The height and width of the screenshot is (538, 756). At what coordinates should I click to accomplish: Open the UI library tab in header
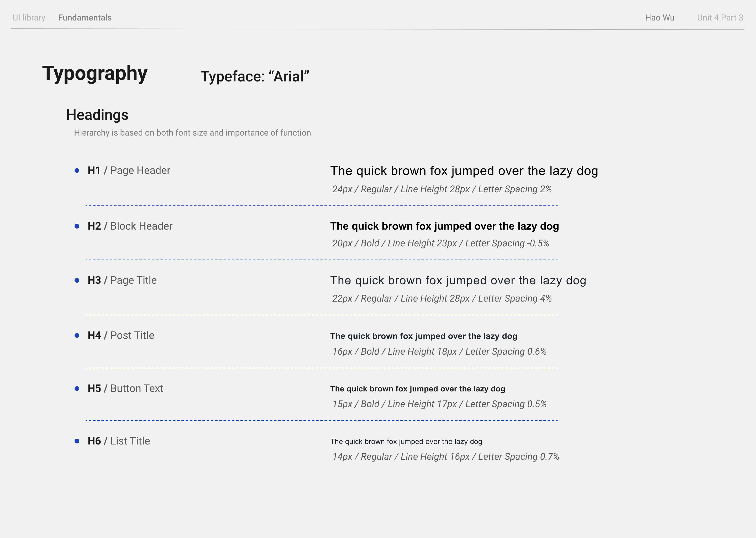click(x=29, y=18)
